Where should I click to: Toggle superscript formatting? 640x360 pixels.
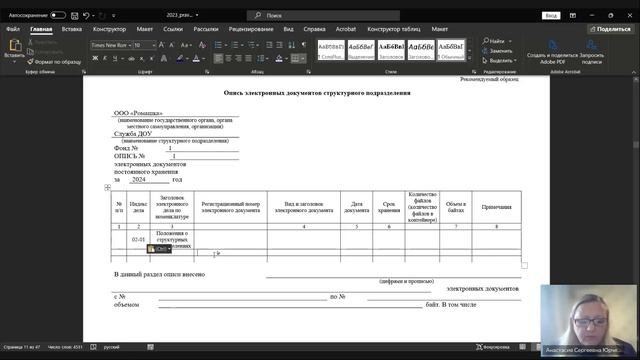(151, 58)
